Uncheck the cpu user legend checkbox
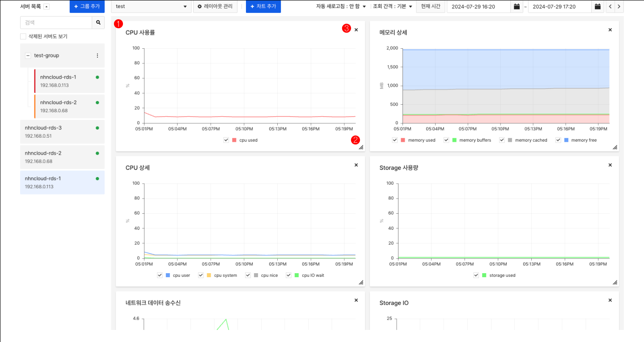644x342 pixels. tap(160, 275)
